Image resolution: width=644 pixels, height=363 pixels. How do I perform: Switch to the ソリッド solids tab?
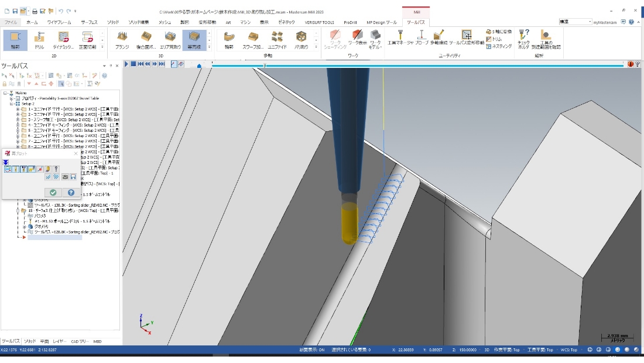pos(113,22)
